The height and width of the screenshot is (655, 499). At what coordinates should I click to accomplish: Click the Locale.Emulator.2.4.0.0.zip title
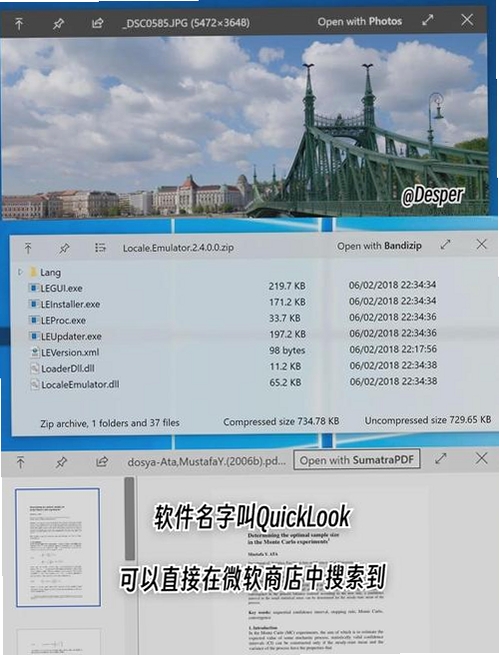tap(178, 248)
